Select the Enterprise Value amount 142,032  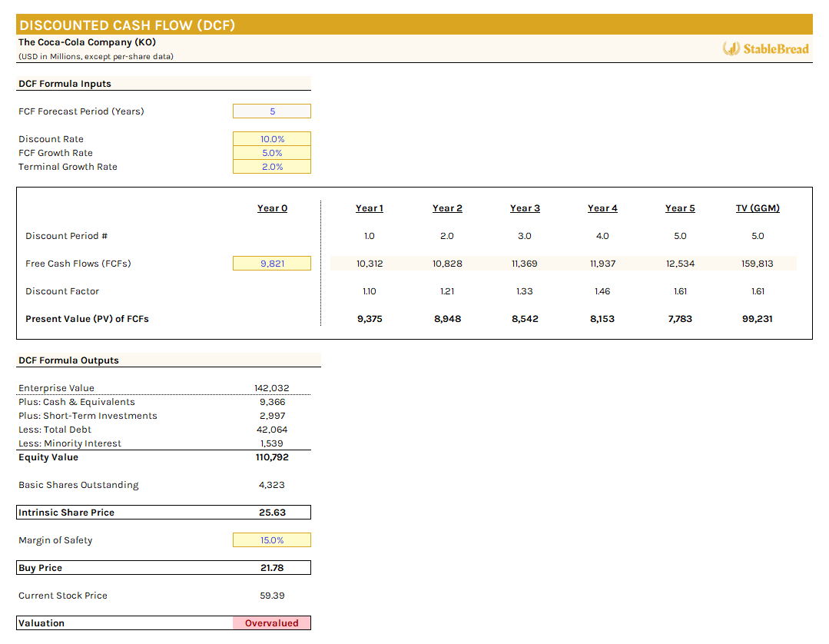pos(271,388)
